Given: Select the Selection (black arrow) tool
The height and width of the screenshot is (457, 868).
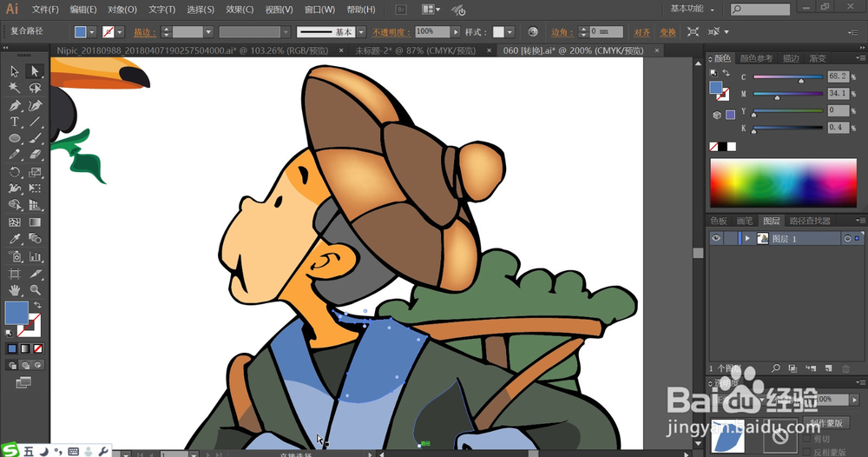Looking at the screenshot, I should coord(15,71).
